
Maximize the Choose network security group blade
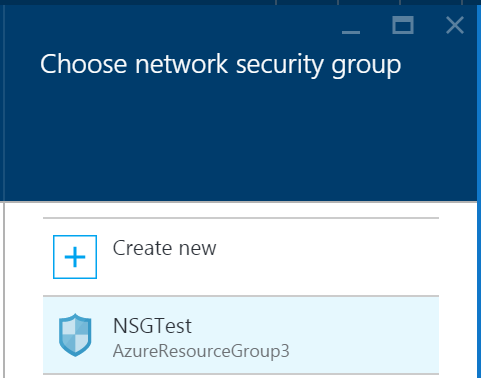[403, 25]
